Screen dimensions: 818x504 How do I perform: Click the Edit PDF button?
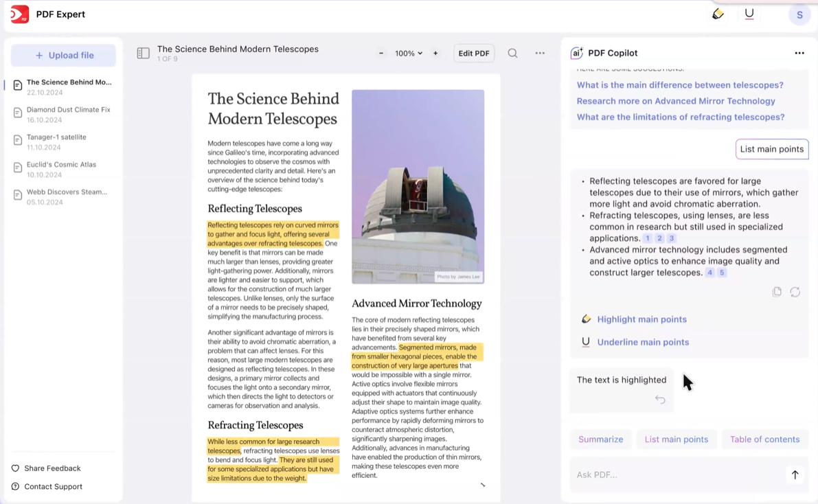(474, 54)
